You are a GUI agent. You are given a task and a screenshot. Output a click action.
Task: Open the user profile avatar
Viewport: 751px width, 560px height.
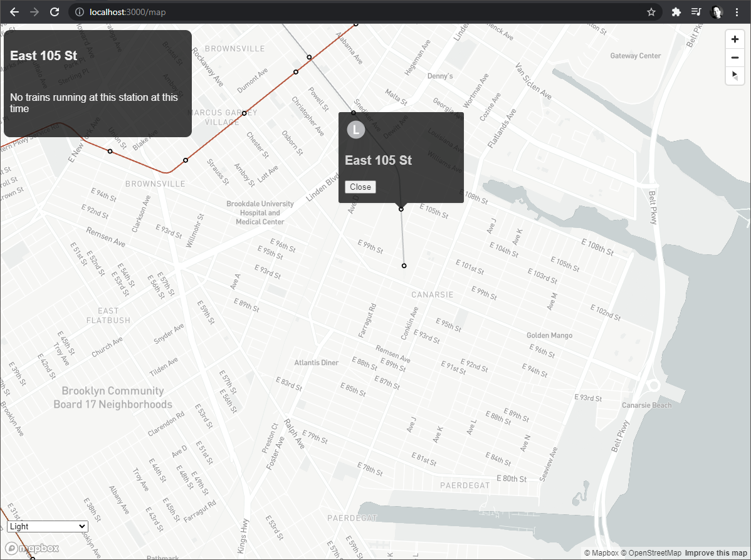point(717,12)
